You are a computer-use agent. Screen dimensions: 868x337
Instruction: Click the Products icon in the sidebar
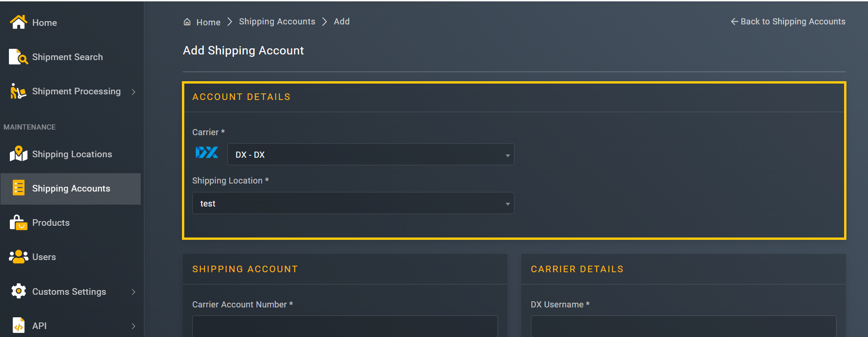coord(17,222)
